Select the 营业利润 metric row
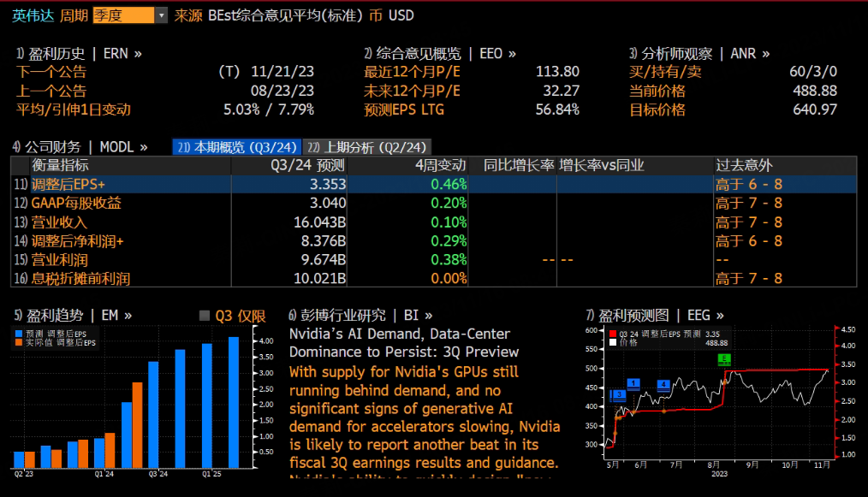Image resolution: width=868 pixels, height=497 pixels. click(x=433, y=259)
